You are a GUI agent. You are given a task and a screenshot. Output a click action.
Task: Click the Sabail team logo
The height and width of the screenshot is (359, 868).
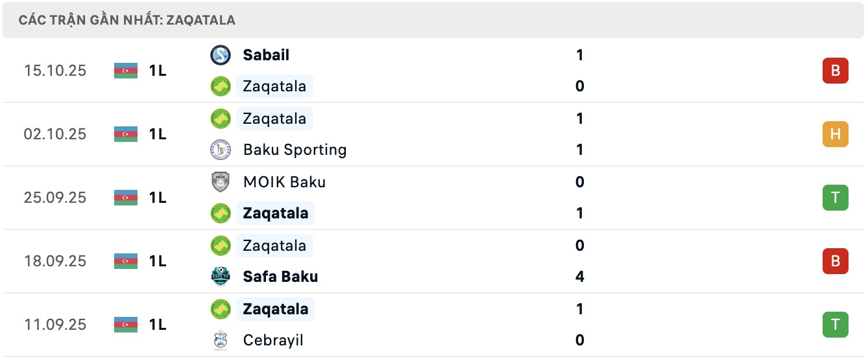tap(221, 55)
